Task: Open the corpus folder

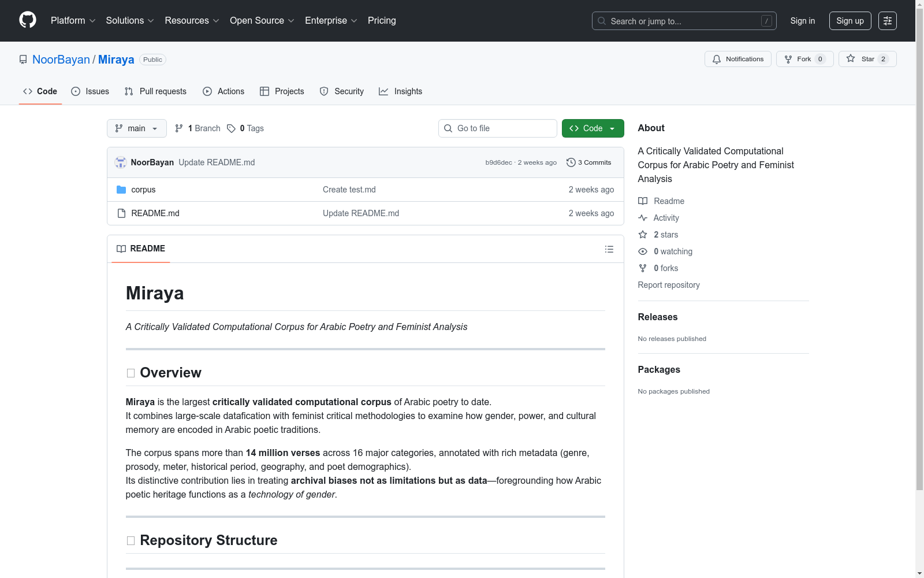Action: tap(143, 190)
